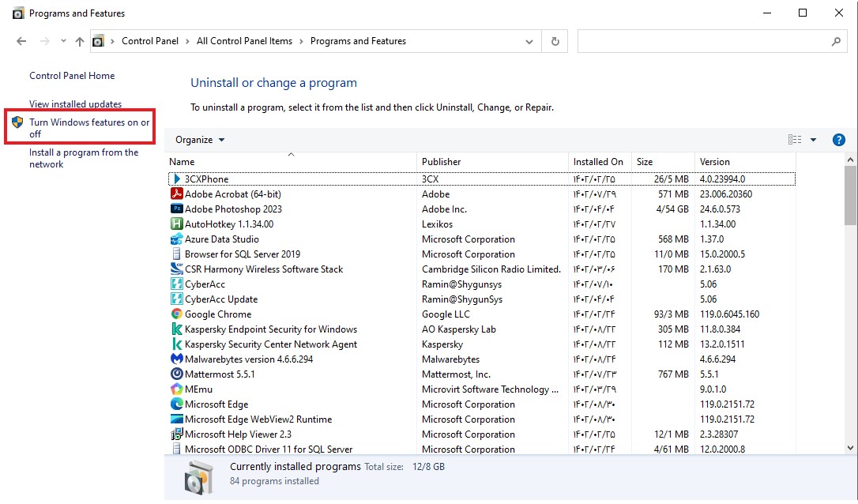This screenshot has width=858, height=504.
Task: Refresh the Programs and Features list
Action: click(555, 41)
